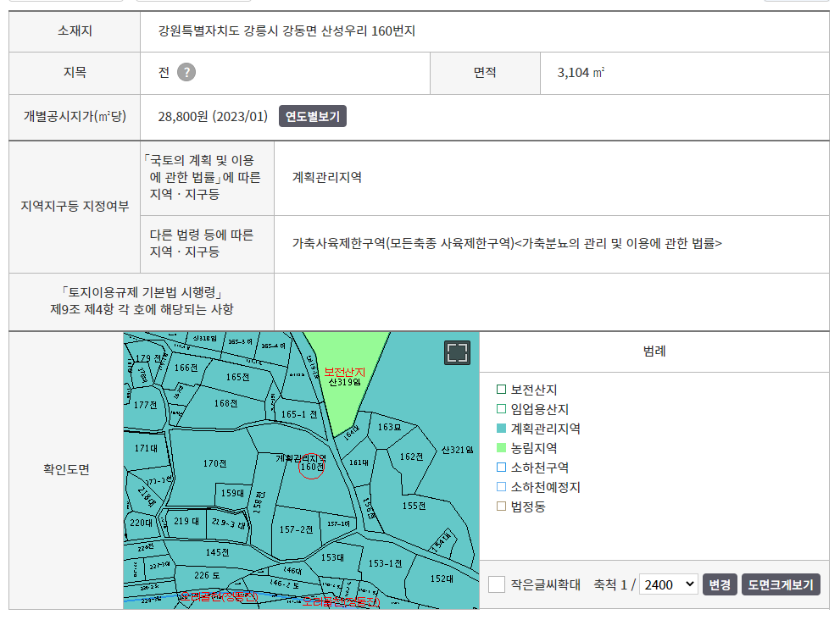840x620 pixels.
Task: Enable the 작은글씨확대 checkbox
Action: click(497, 584)
